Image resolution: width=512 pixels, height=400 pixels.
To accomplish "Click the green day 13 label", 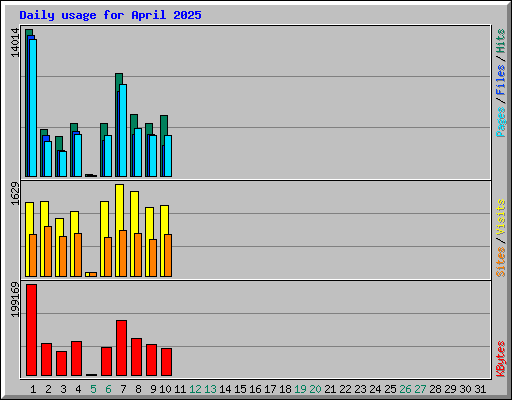I will (x=210, y=389).
